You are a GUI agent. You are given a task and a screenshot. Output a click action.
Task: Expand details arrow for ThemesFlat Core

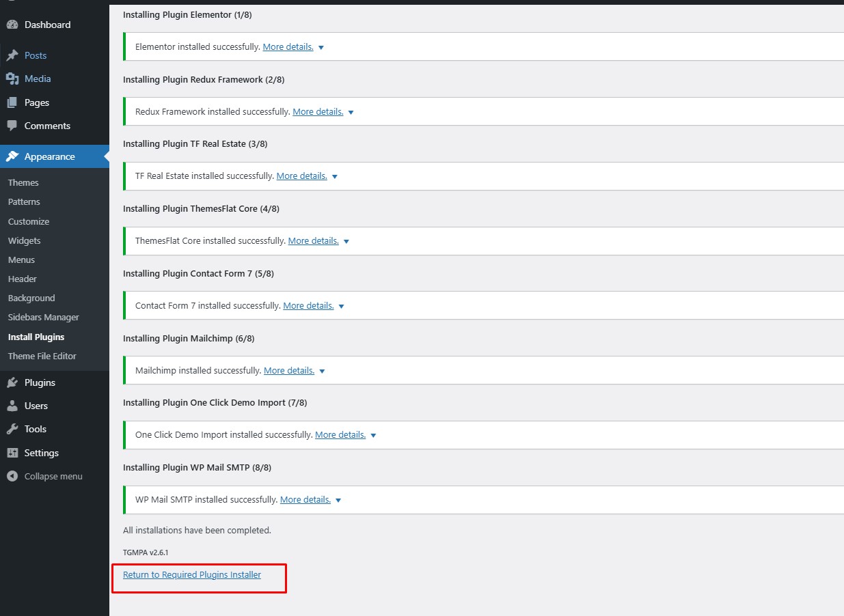click(346, 241)
